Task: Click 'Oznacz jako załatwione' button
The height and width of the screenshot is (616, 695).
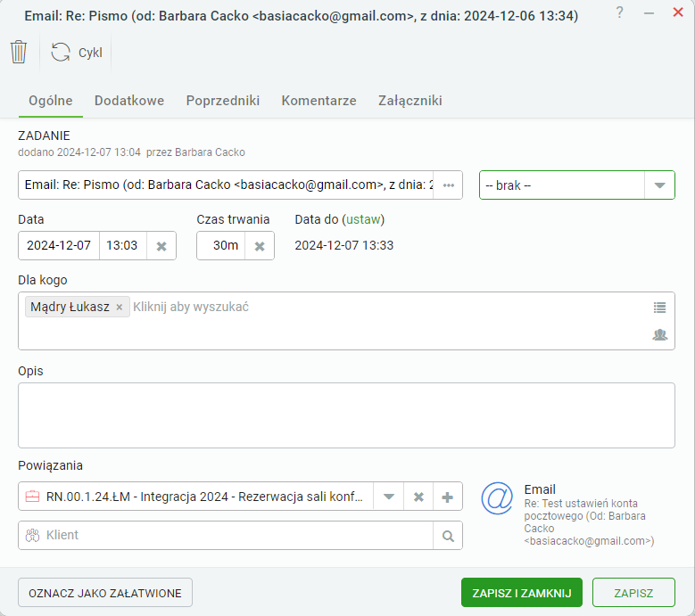Action: 105,593
